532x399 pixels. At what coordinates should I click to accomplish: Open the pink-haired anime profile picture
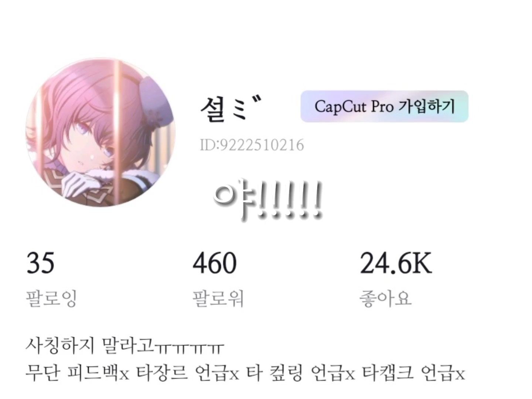pos(100,132)
